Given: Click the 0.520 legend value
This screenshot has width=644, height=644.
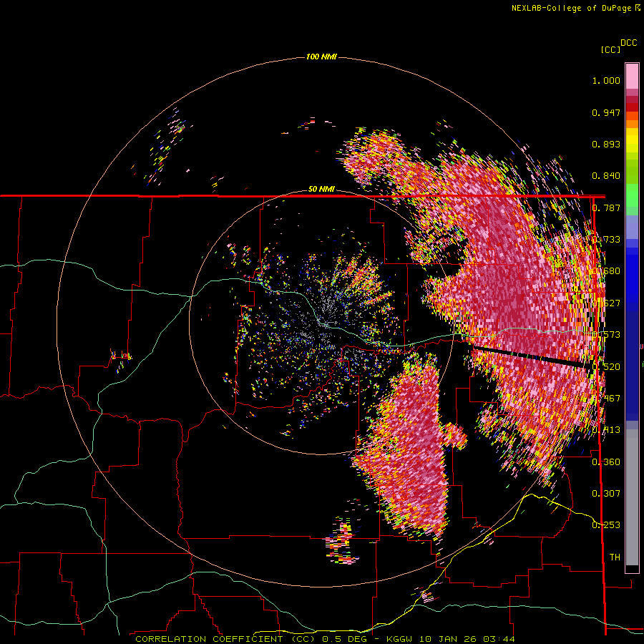Looking at the screenshot, I should (x=606, y=366).
